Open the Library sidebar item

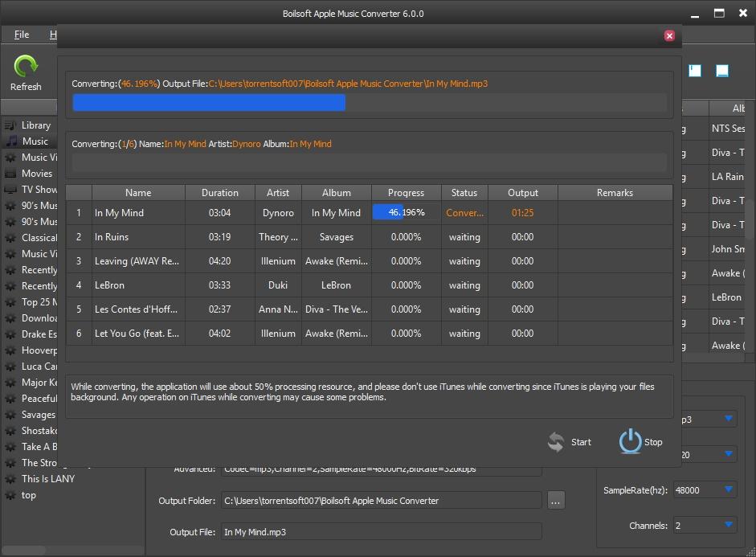click(x=35, y=125)
